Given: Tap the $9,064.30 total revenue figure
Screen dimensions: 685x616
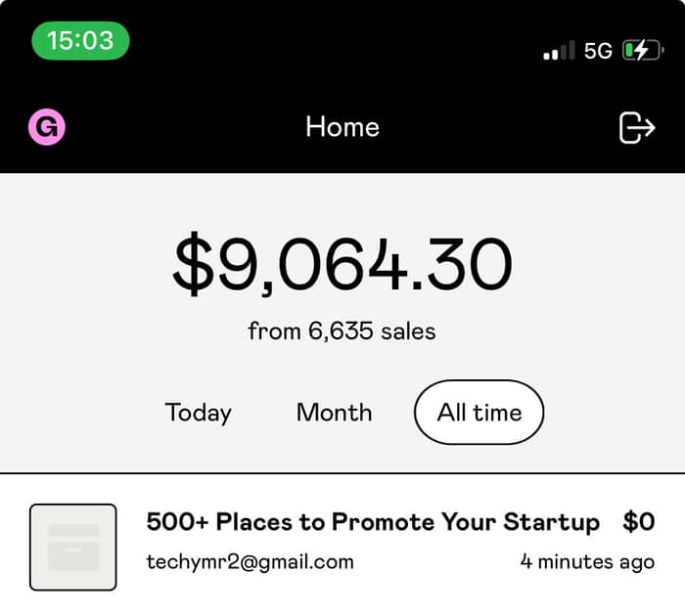Looking at the screenshot, I should coord(342,263).
